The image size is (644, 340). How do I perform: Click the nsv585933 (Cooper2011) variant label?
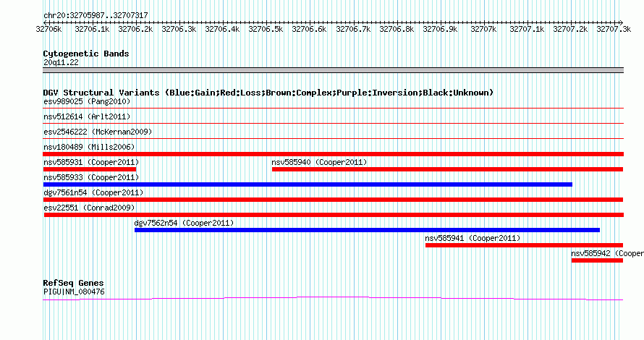point(91,177)
